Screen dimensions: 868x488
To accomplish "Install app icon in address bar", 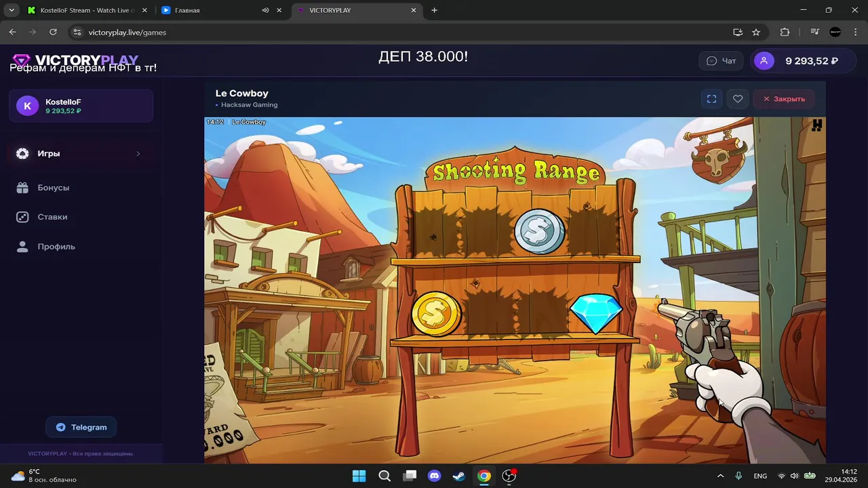I will point(738,32).
